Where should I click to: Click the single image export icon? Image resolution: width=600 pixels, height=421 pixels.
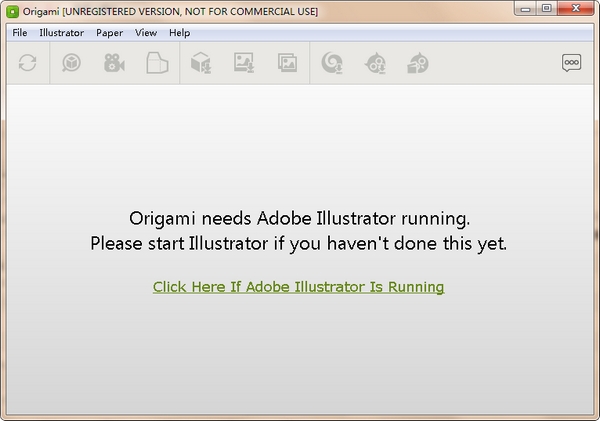(244, 63)
